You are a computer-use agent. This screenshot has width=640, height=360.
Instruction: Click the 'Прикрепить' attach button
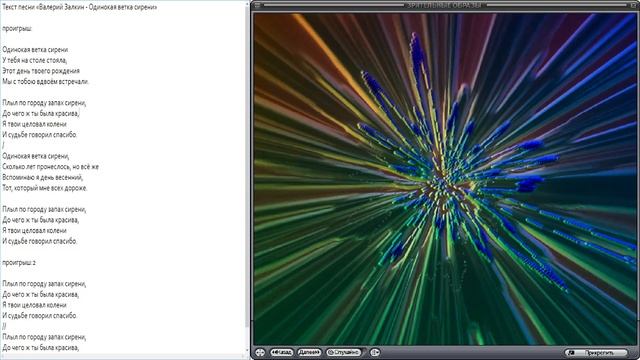(596, 353)
